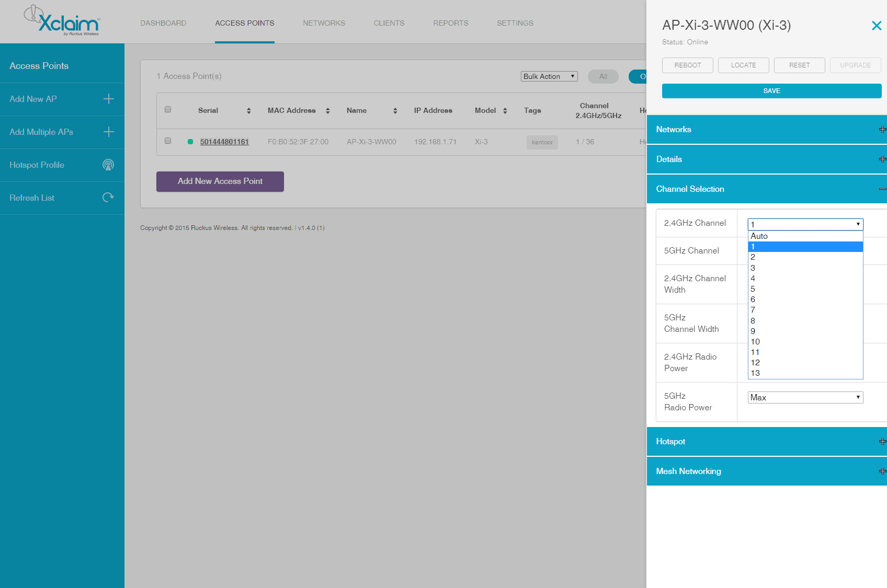The image size is (887, 588).
Task: Click the AP-Xi-3-WW00 name cell
Action: point(371,142)
